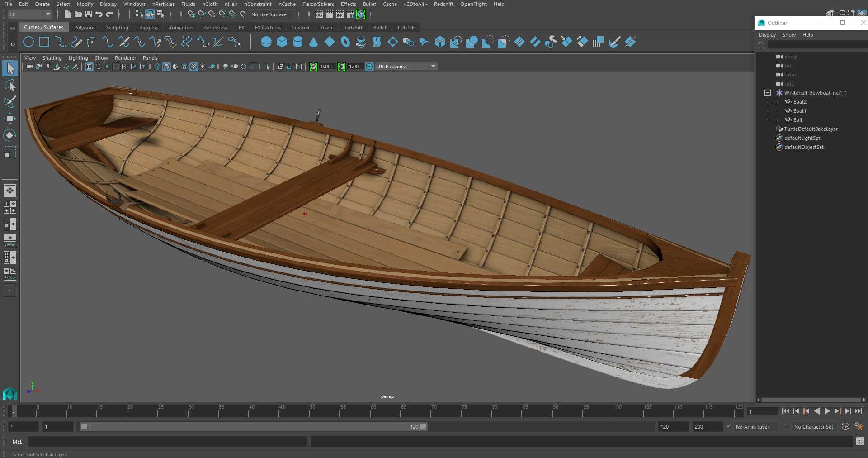Open a scene with folder icon

[78, 14]
